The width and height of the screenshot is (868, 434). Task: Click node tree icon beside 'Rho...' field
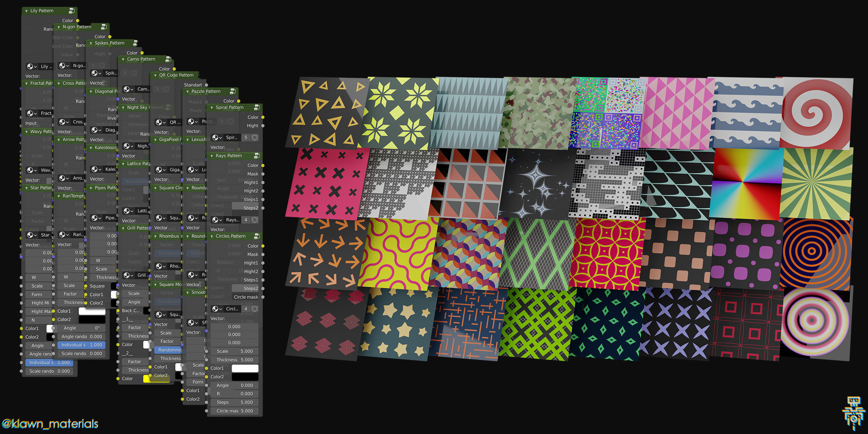click(x=160, y=266)
